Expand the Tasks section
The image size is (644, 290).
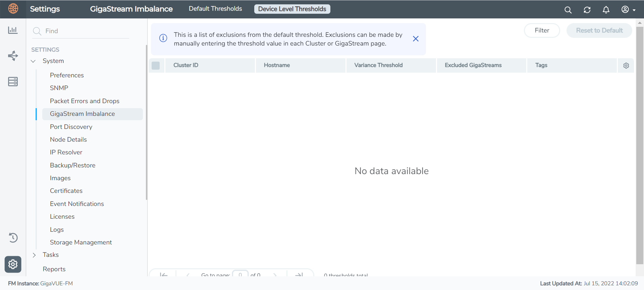tap(34, 255)
